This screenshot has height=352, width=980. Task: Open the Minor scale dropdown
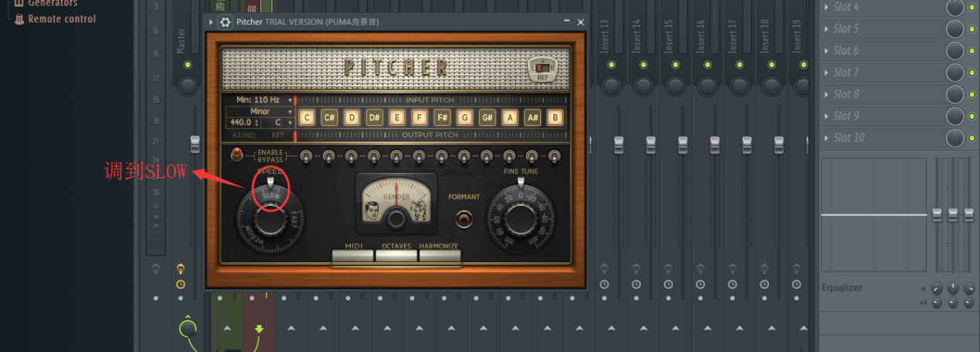pyautogui.click(x=260, y=111)
